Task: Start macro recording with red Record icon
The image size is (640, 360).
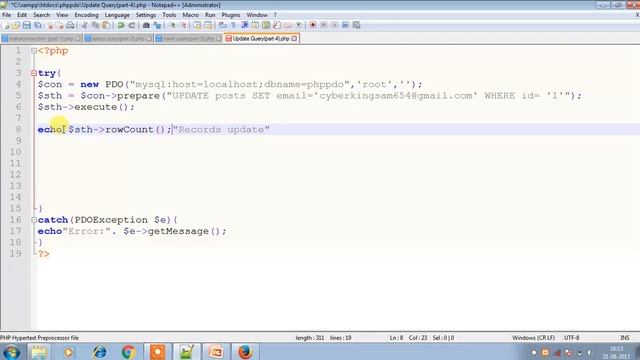Action: (313, 25)
